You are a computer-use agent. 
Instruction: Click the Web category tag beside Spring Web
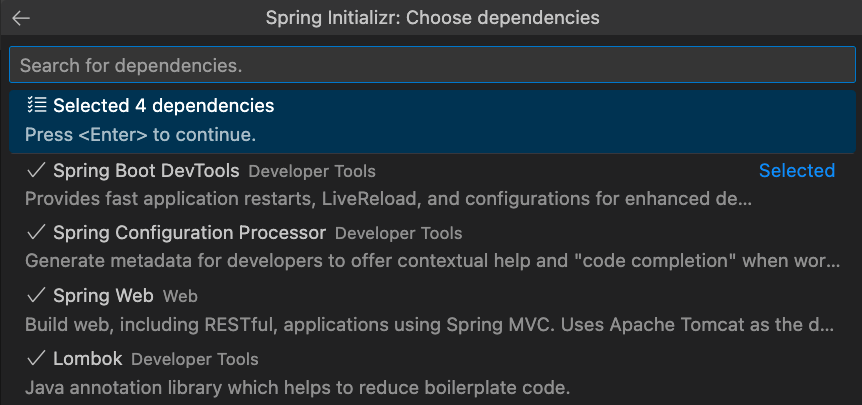180,297
